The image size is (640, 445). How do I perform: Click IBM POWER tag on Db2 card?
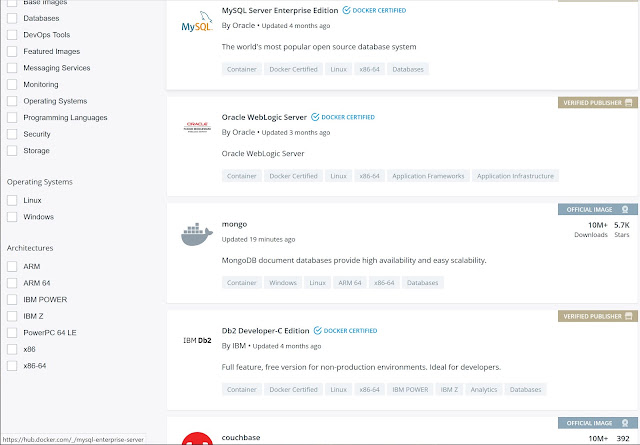pyautogui.click(x=410, y=389)
